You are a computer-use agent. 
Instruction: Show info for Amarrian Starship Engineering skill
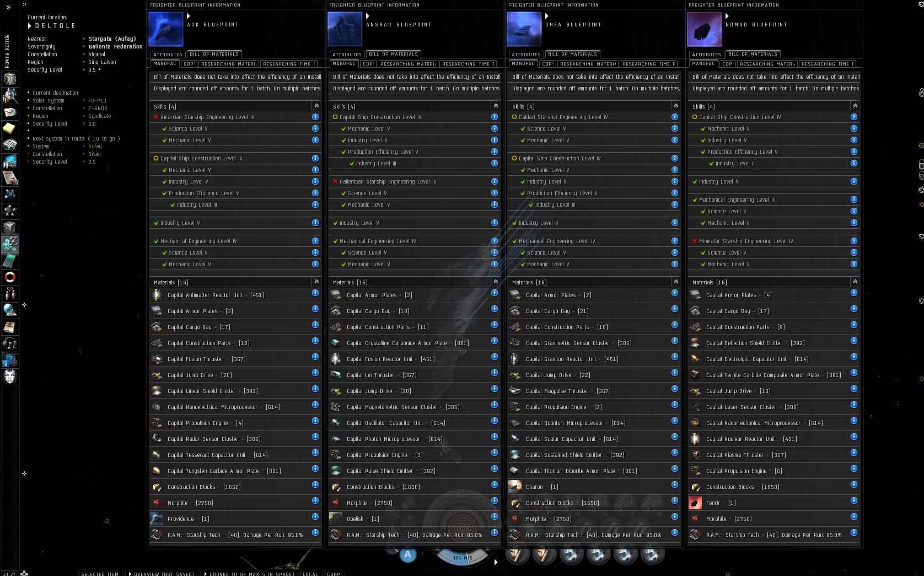click(315, 117)
